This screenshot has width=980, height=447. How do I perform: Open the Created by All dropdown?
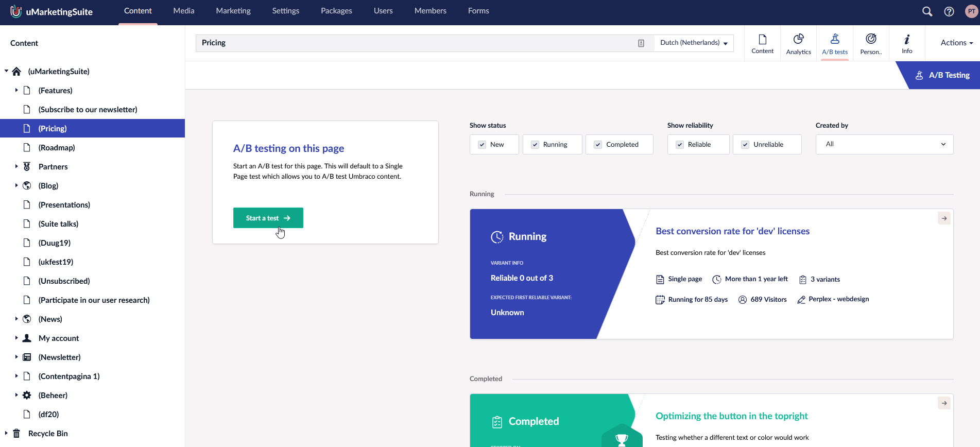pyautogui.click(x=884, y=144)
